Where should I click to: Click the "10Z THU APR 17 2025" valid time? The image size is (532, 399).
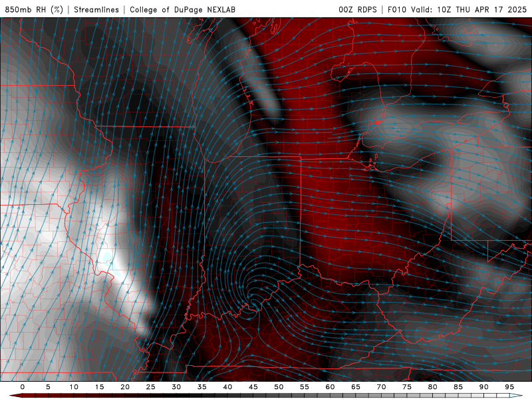click(x=481, y=9)
